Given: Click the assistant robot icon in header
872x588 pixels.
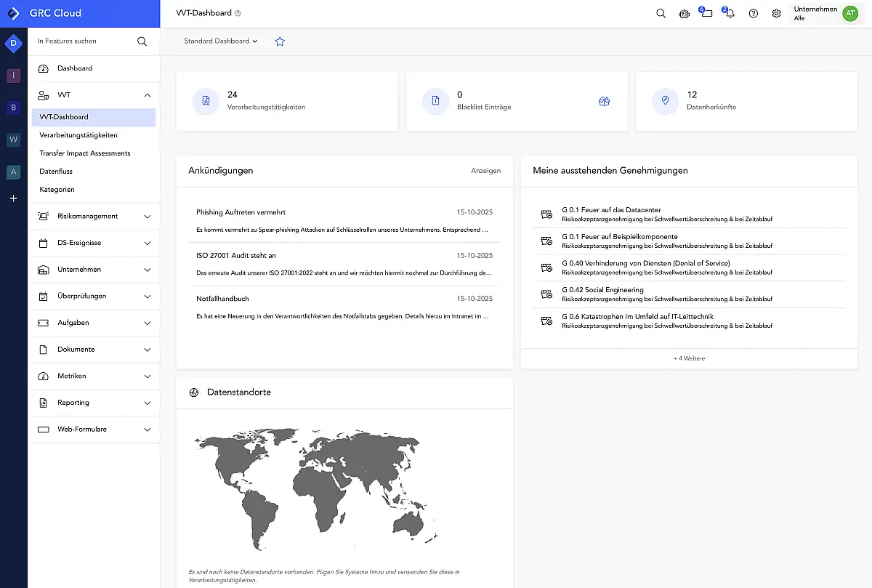Looking at the screenshot, I should coord(684,14).
